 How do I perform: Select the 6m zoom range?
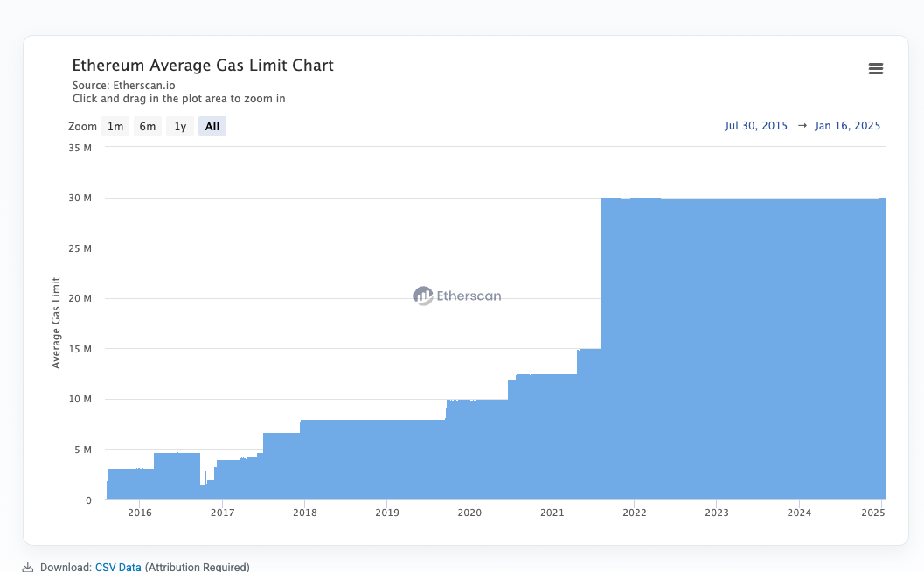(x=148, y=126)
